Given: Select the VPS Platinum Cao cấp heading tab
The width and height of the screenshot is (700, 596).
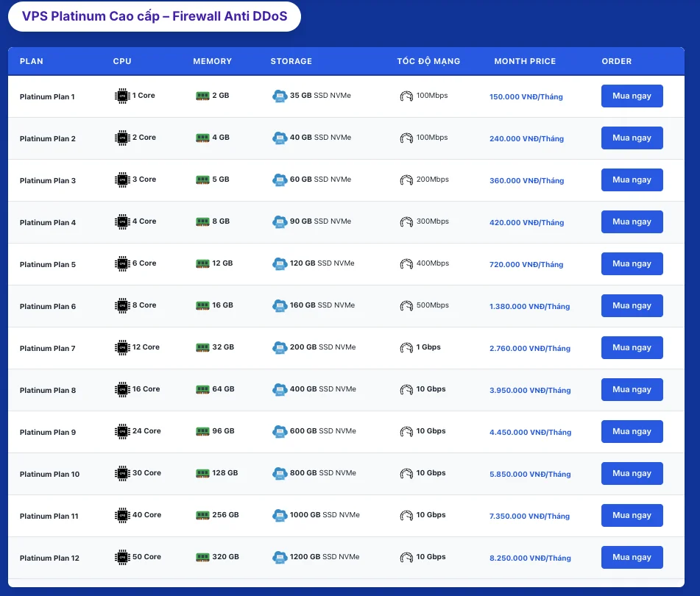Looking at the screenshot, I should (154, 16).
